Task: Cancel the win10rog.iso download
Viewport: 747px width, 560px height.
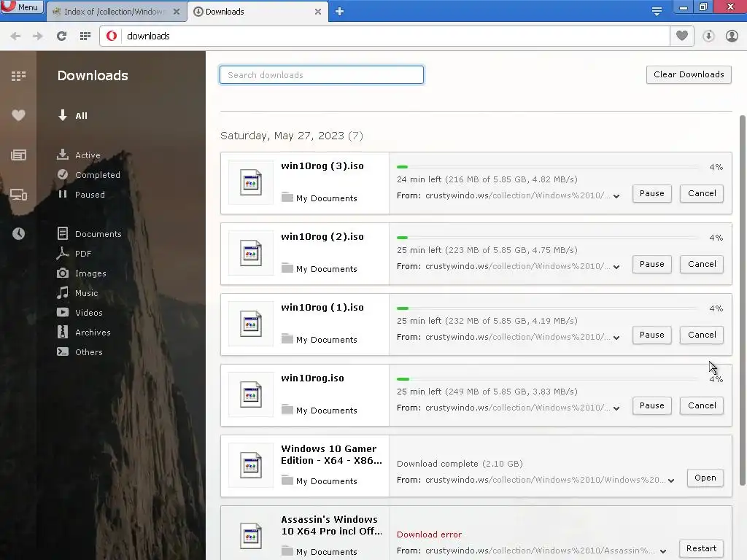Action: point(702,405)
